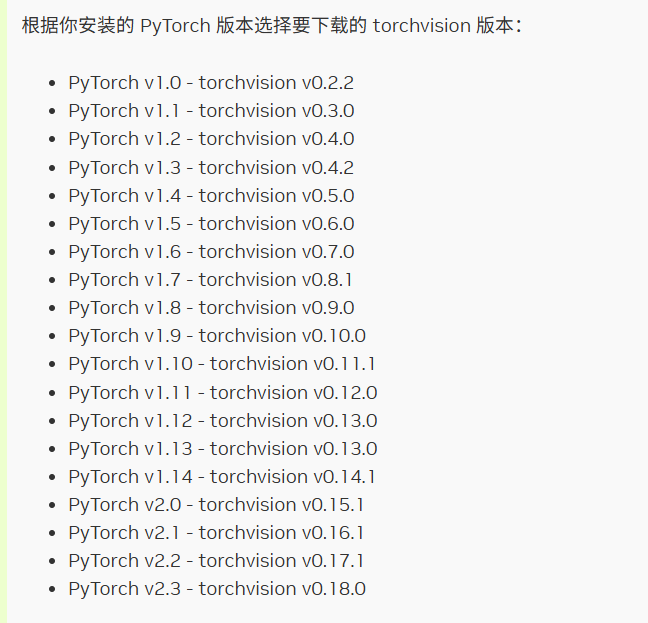Click the Chinese heading about torchvision version
This screenshot has width=648, height=623.
(x=272, y=26)
